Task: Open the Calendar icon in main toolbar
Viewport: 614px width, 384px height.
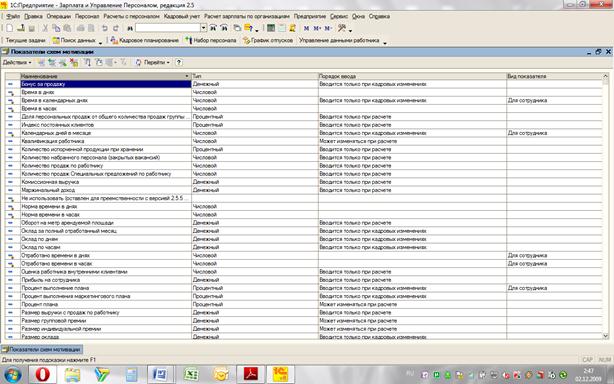Action: [x=282, y=28]
